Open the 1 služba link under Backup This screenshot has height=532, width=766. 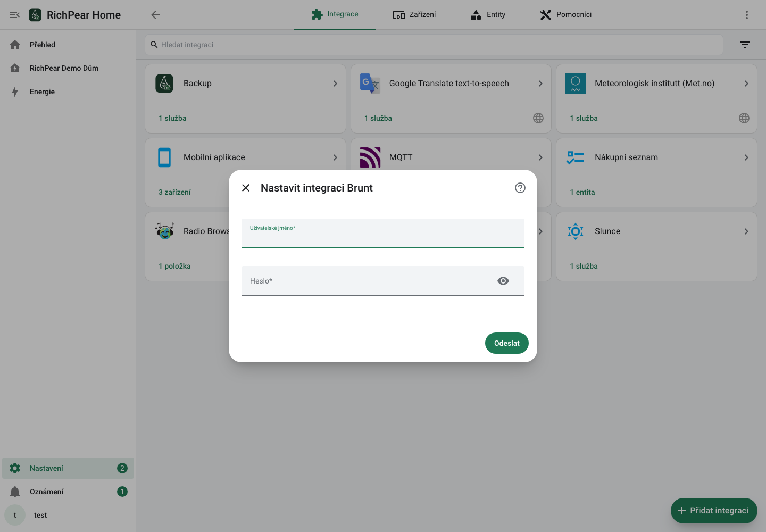tap(172, 118)
